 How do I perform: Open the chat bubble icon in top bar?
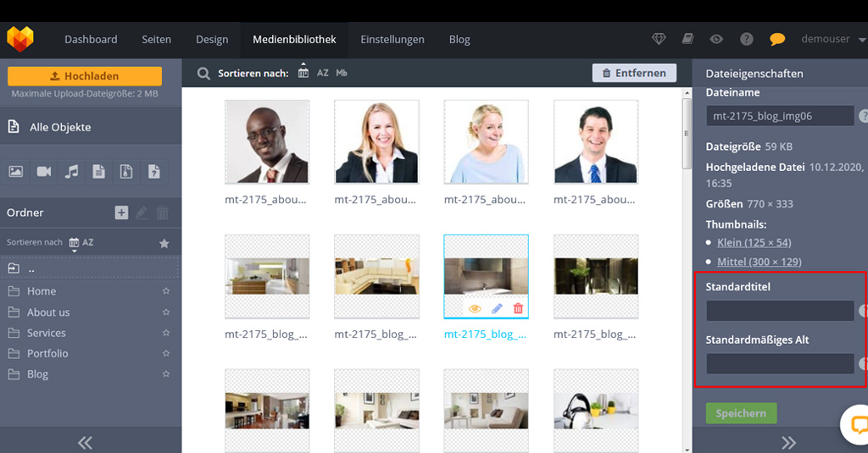click(x=776, y=39)
